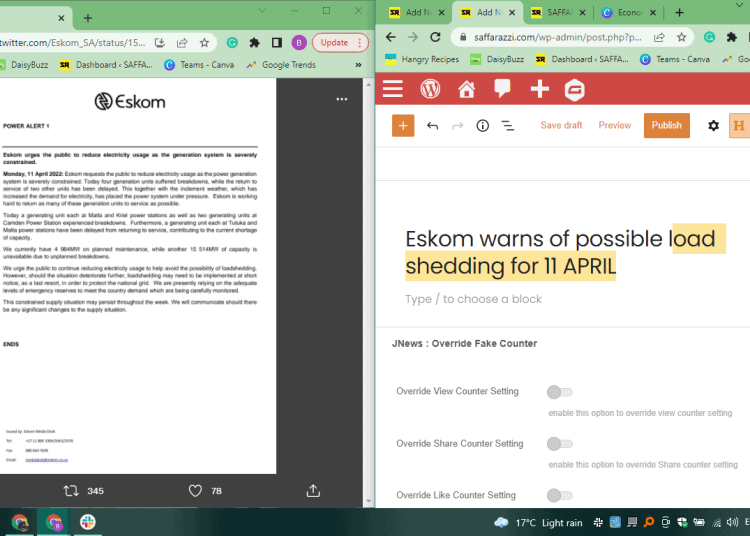The image size is (750, 536).
Task: Open the comments bubble in the admin bar
Action: 502,89
